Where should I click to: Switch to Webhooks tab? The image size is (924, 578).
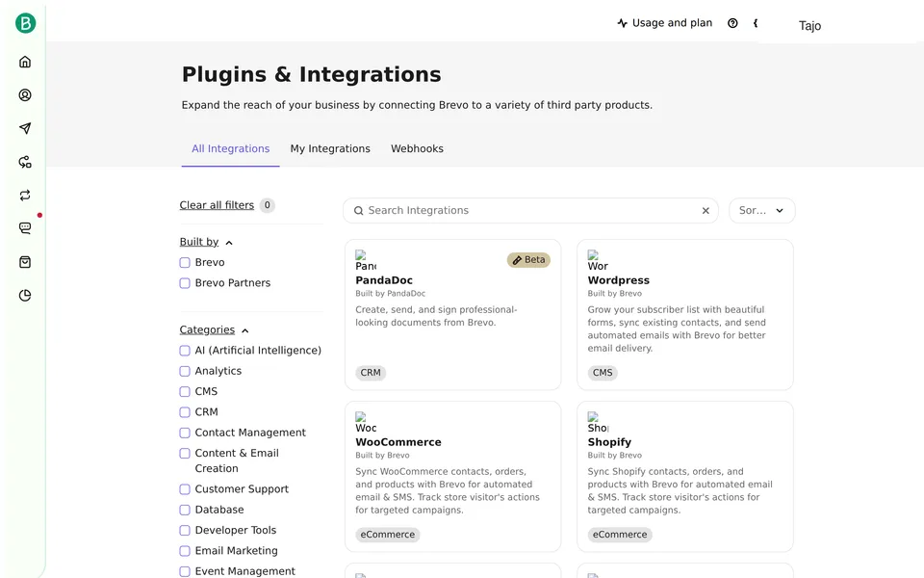click(x=417, y=148)
